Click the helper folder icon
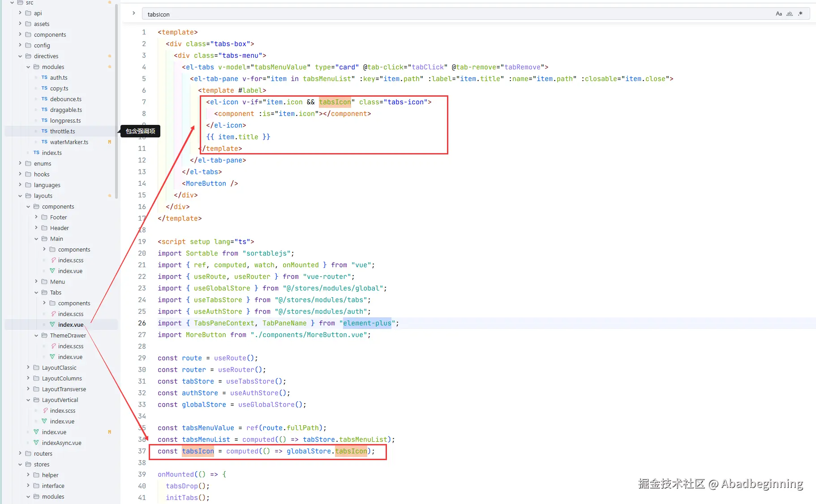The image size is (816, 504). 36,475
